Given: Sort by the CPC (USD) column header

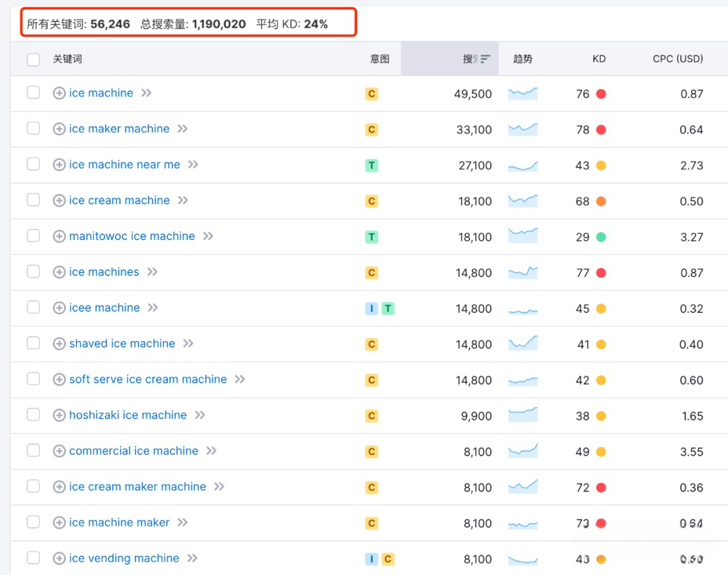Looking at the screenshot, I should click(x=678, y=59).
